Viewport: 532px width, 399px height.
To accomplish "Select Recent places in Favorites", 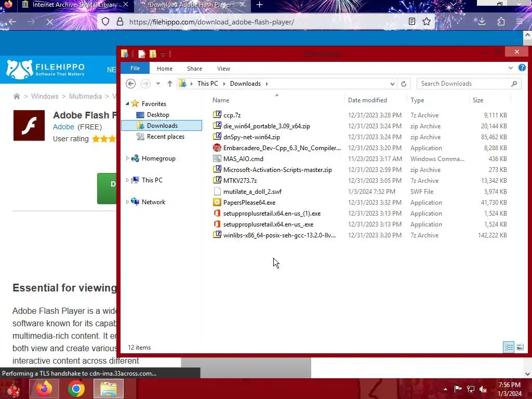I will click(166, 137).
